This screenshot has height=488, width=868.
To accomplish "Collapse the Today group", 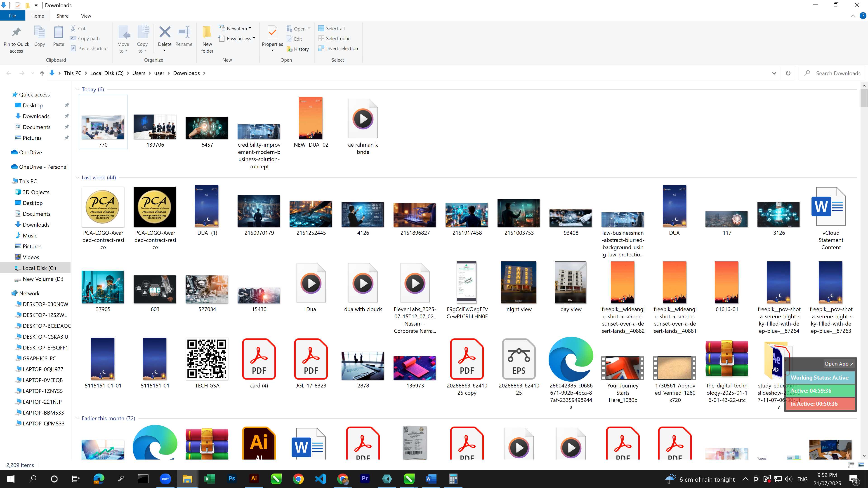I will [78, 89].
